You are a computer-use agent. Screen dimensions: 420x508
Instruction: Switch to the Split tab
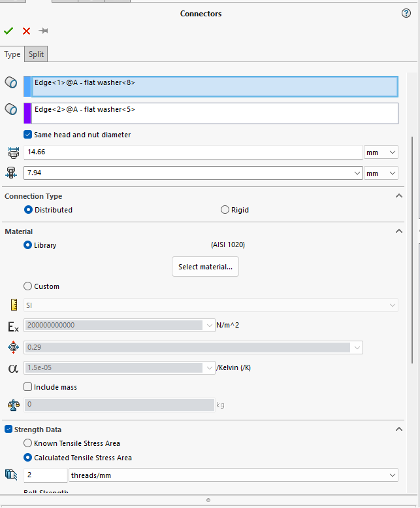coord(36,54)
